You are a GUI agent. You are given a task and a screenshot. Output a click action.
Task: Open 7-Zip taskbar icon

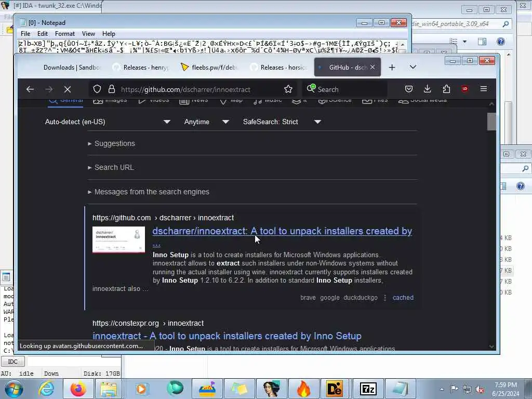point(368,389)
